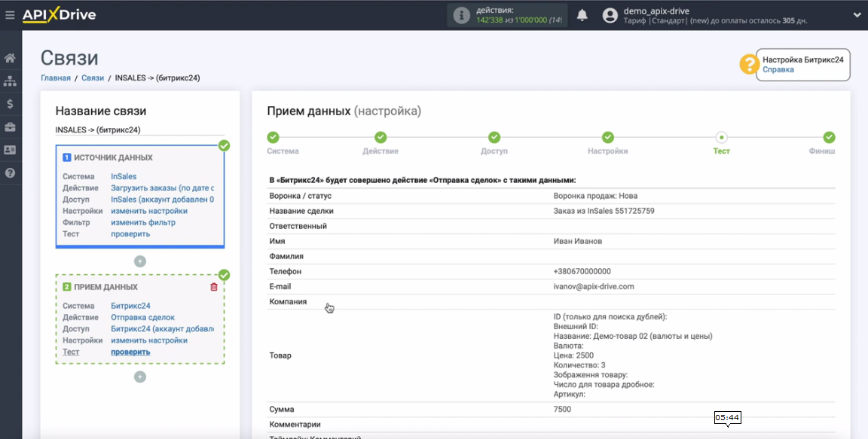
Task: Click the deal name value Заказ из InSales 551725759
Action: 604,211
